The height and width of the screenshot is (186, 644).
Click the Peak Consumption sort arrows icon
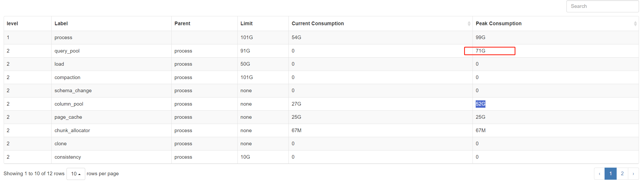point(635,24)
